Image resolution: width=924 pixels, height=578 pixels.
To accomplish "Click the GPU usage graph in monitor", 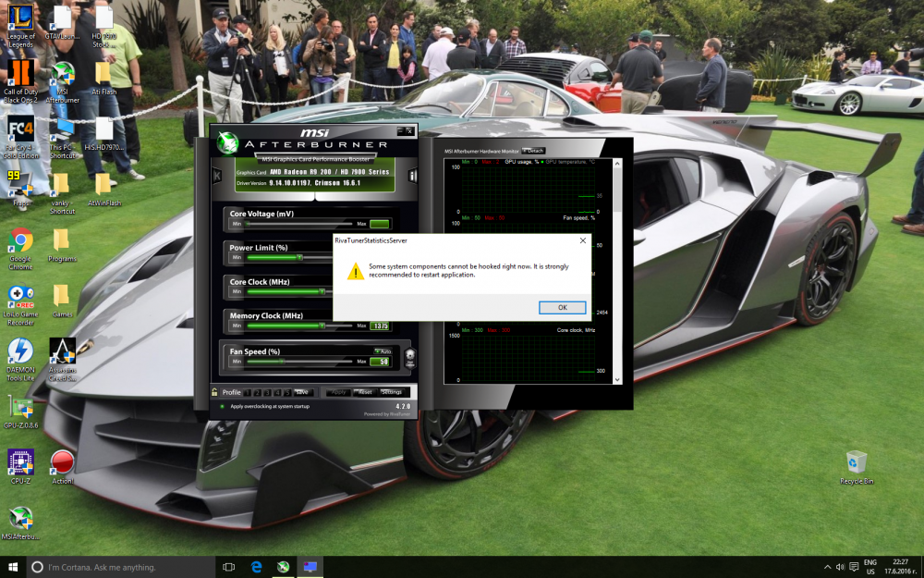I will [528, 190].
